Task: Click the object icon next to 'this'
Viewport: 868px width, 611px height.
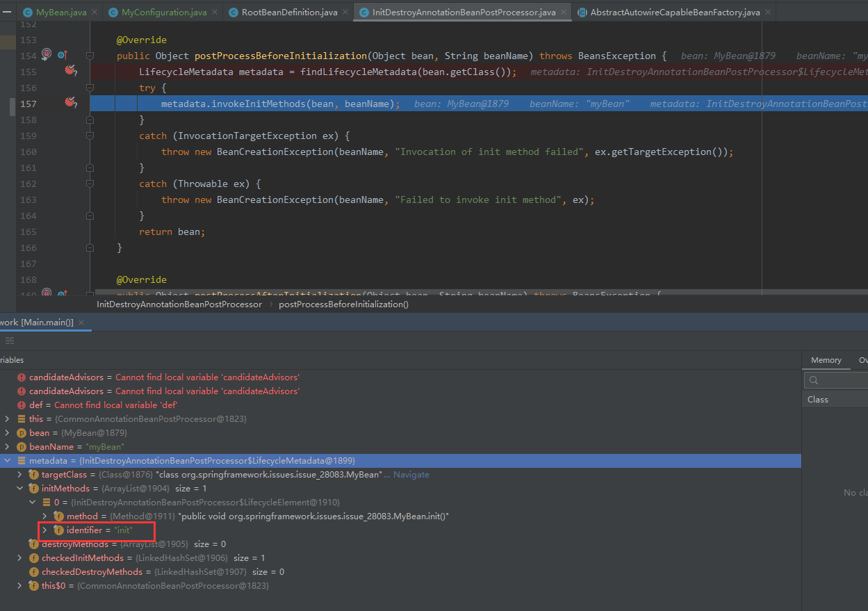Action: coord(22,419)
